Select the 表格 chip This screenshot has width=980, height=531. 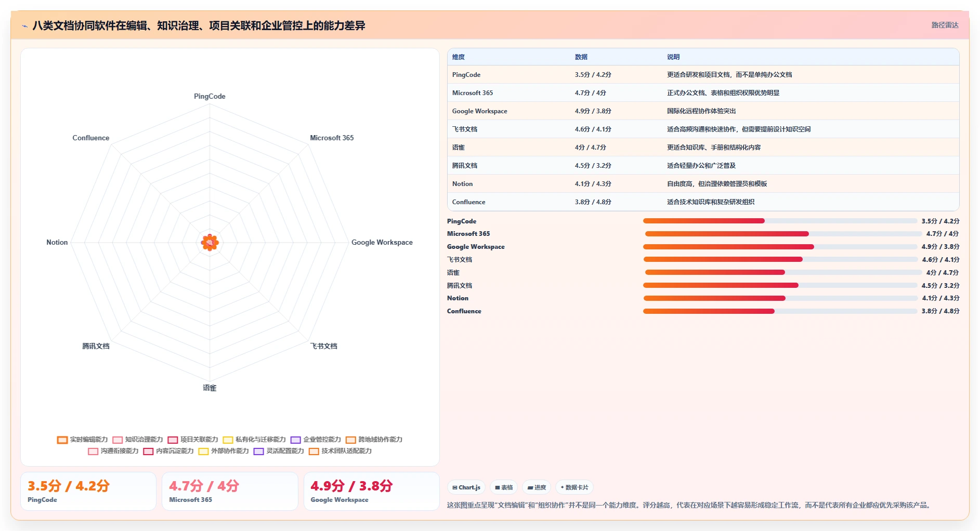pos(504,487)
